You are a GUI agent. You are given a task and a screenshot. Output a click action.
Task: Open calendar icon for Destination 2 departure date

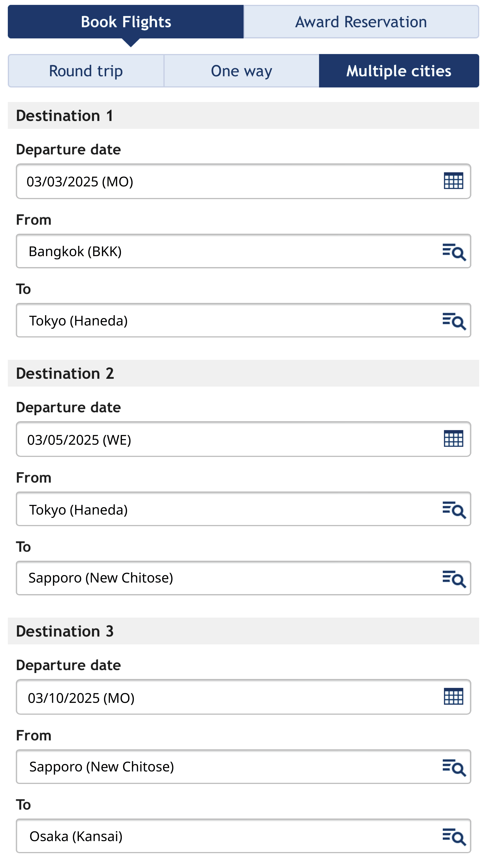tap(453, 439)
